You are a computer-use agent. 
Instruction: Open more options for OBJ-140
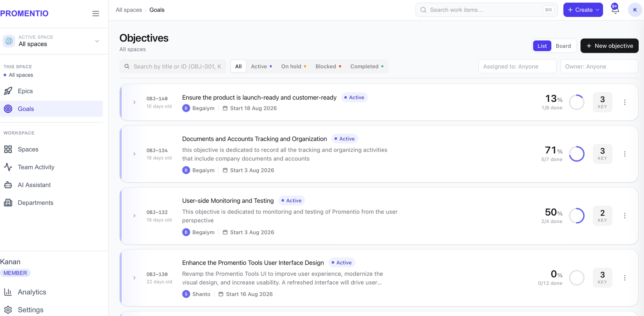point(625,102)
